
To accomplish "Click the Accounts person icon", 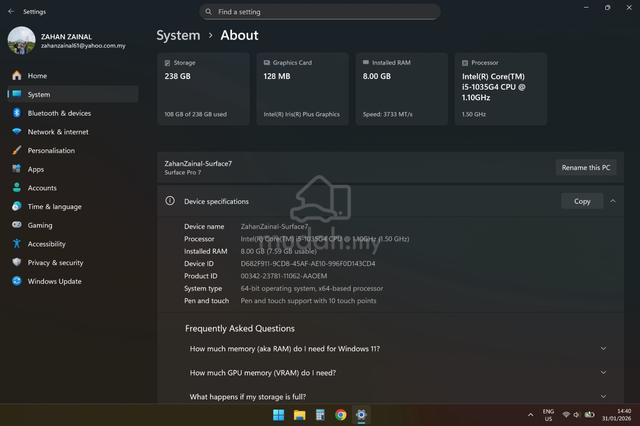I will pyautogui.click(x=17, y=187).
